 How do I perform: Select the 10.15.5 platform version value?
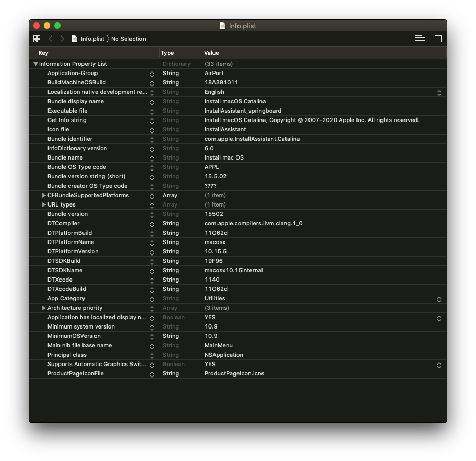click(216, 252)
